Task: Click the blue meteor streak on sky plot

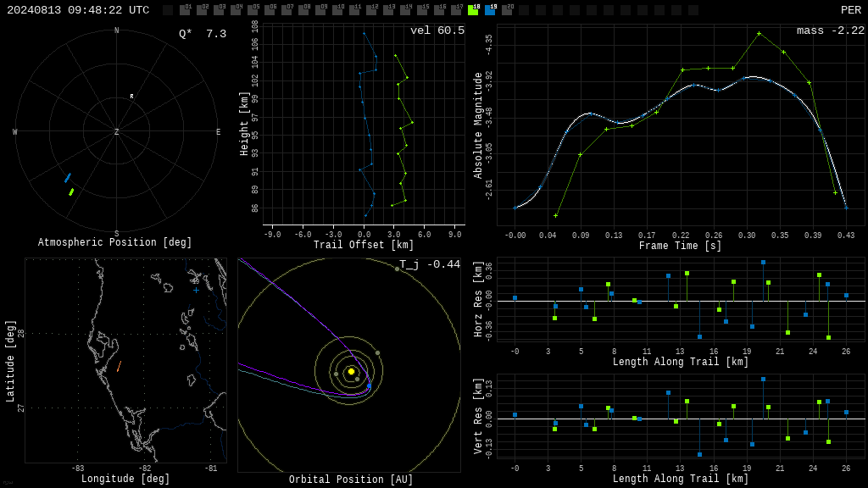Action: [x=68, y=178]
